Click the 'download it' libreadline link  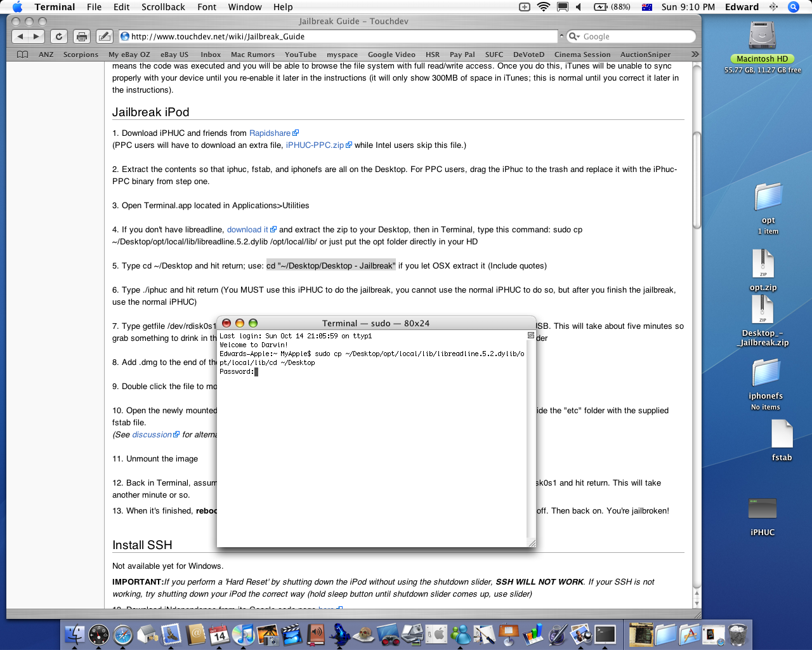tap(247, 230)
